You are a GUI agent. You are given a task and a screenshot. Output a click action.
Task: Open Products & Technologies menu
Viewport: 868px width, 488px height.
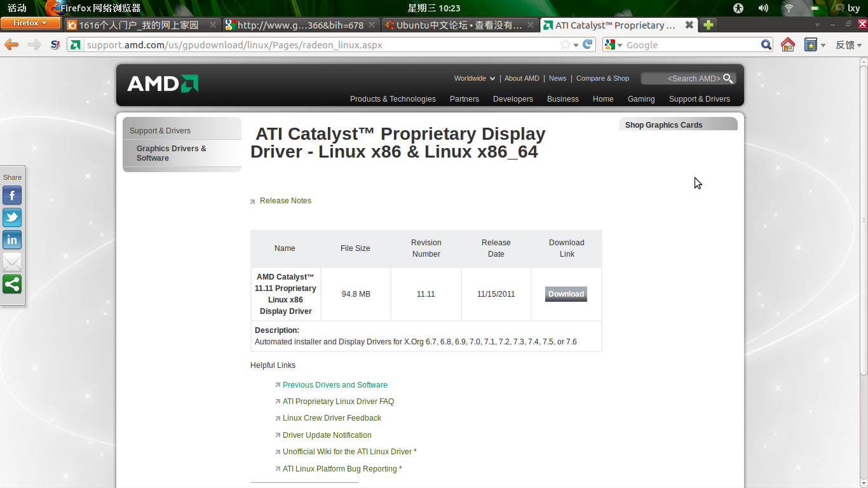pos(393,99)
